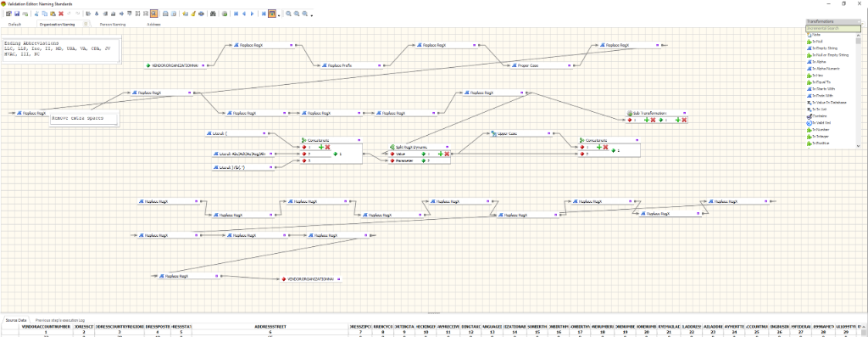Viewport: 868px width, 337px height.
Task: Open the dropdown arrow beside highlighted panel button
Action: [x=279, y=15]
